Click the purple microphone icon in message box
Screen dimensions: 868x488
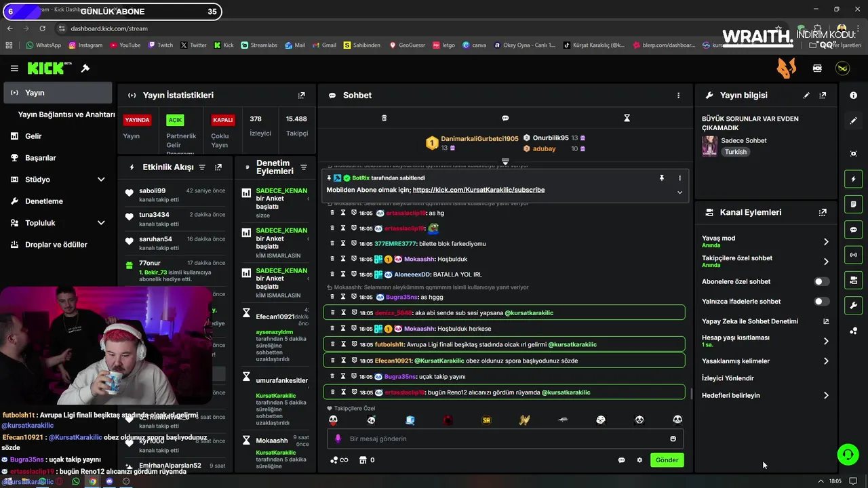[x=338, y=439]
